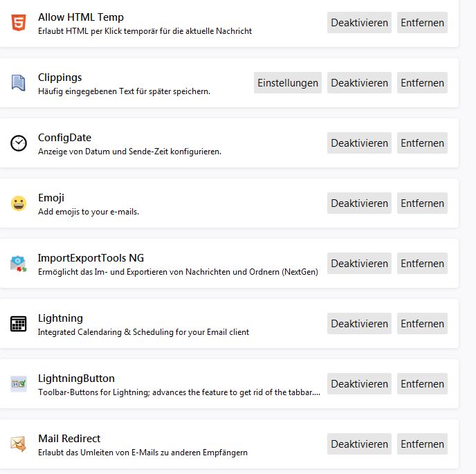Screen dimensions: 476x474
Task: Deactivate the Allow HTML Temp add-on
Action: (359, 23)
